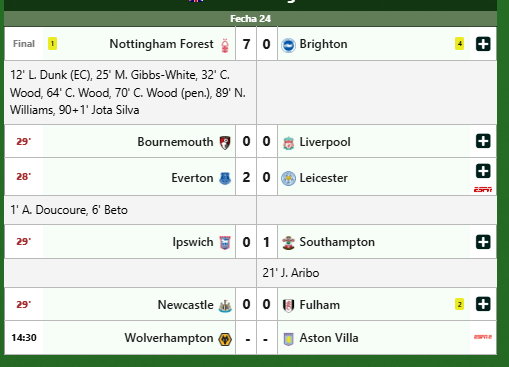The width and height of the screenshot is (509, 367).
Task: Click the Fulham yellow card indicator
Action: coord(459,304)
